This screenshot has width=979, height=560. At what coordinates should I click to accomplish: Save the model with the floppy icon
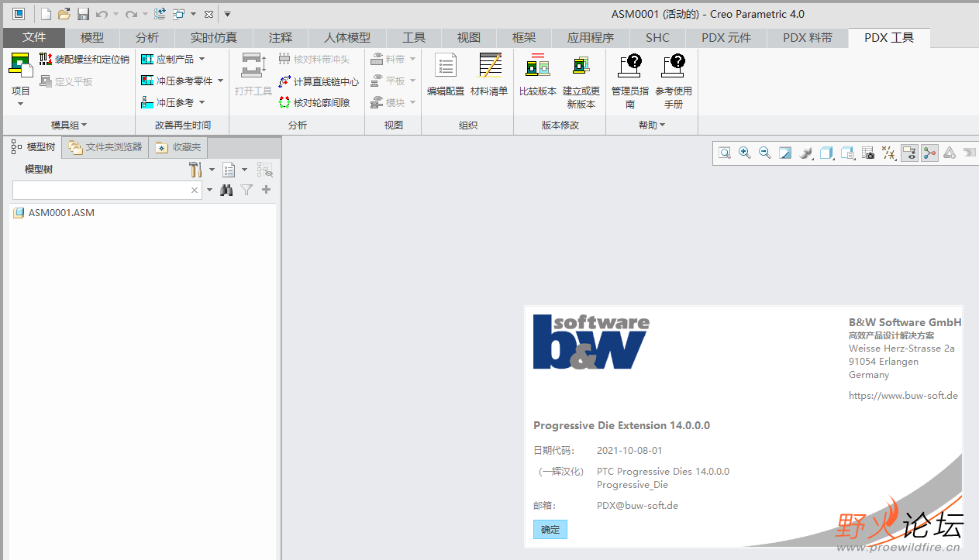(83, 14)
